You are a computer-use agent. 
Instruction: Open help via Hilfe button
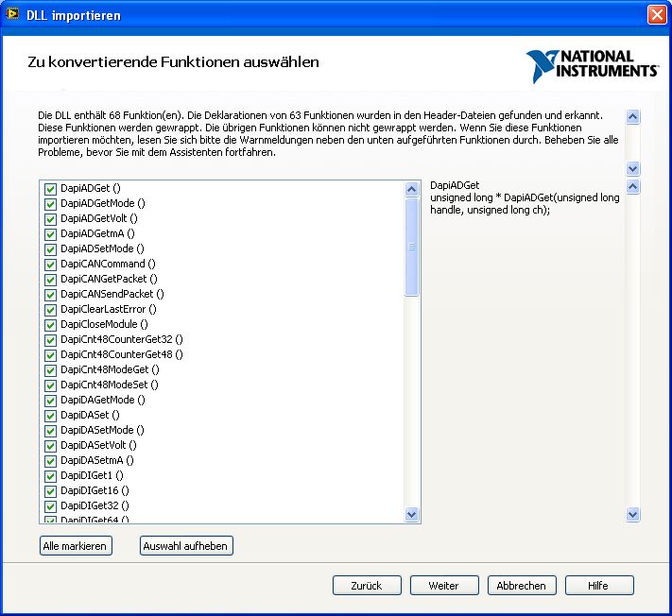tap(599, 586)
